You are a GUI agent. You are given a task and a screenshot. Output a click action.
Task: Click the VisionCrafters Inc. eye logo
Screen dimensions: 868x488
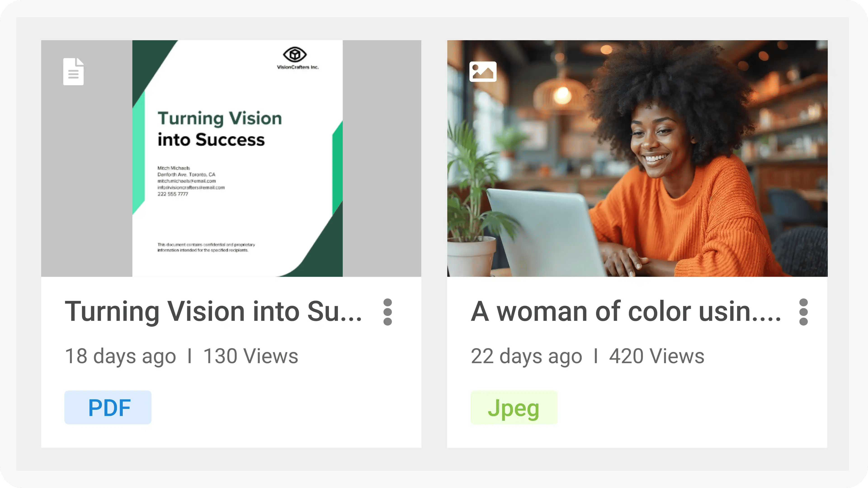[295, 54]
